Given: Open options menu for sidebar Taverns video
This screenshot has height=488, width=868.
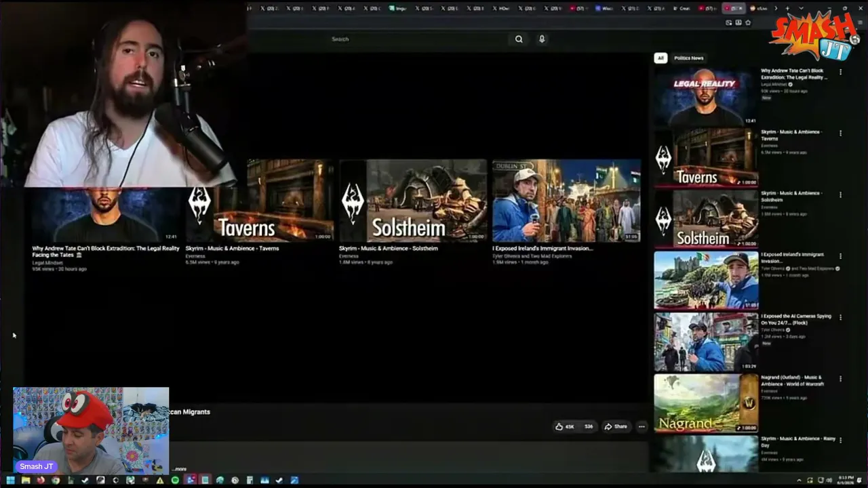Looking at the screenshot, I should tap(840, 134).
